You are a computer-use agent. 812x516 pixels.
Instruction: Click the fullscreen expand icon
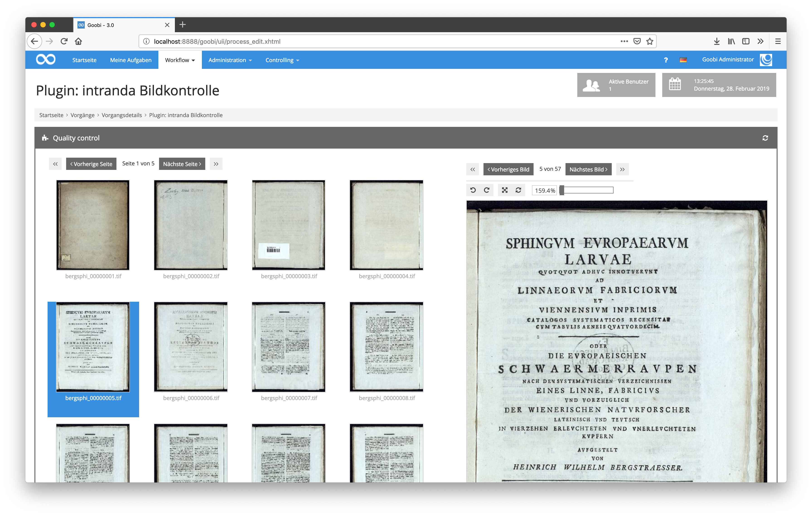pos(505,190)
